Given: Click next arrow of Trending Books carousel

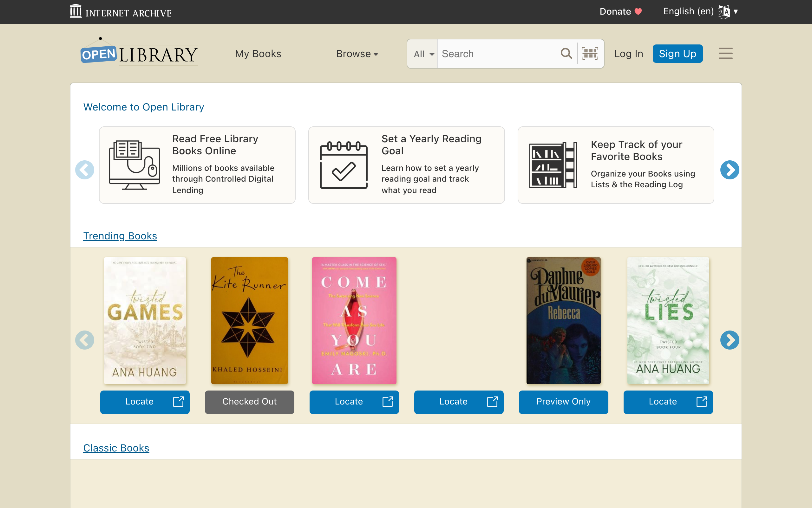Looking at the screenshot, I should point(730,340).
